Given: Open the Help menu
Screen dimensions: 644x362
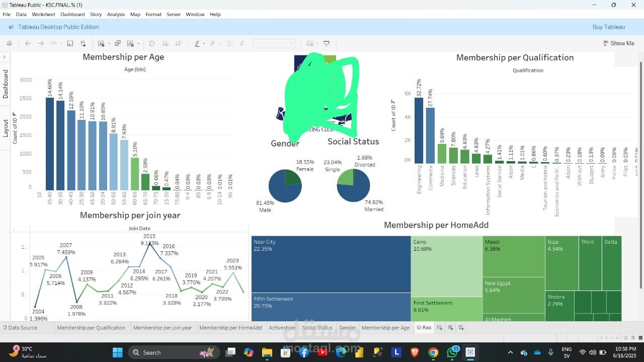Looking at the screenshot, I should pos(215,15).
